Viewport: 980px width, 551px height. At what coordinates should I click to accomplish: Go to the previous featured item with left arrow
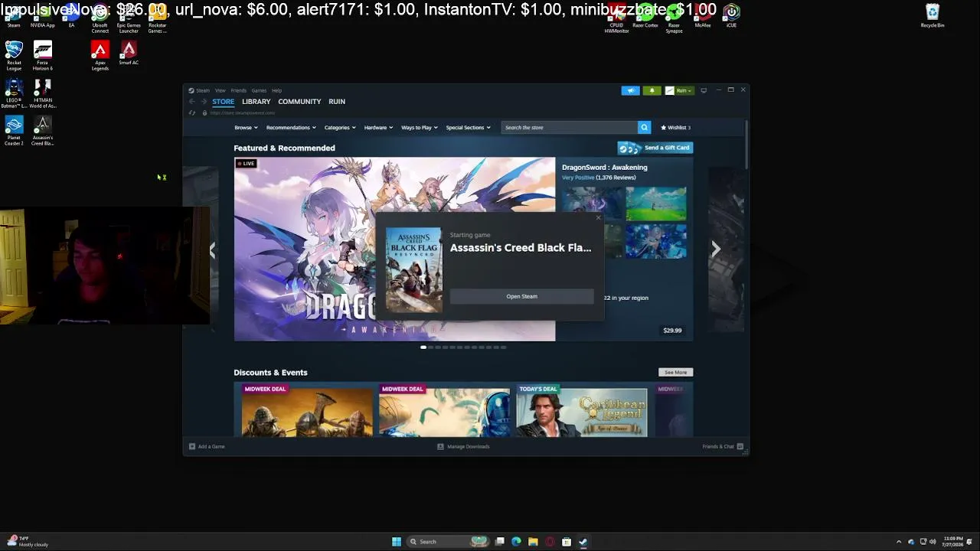pyautogui.click(x=212, y=249)
